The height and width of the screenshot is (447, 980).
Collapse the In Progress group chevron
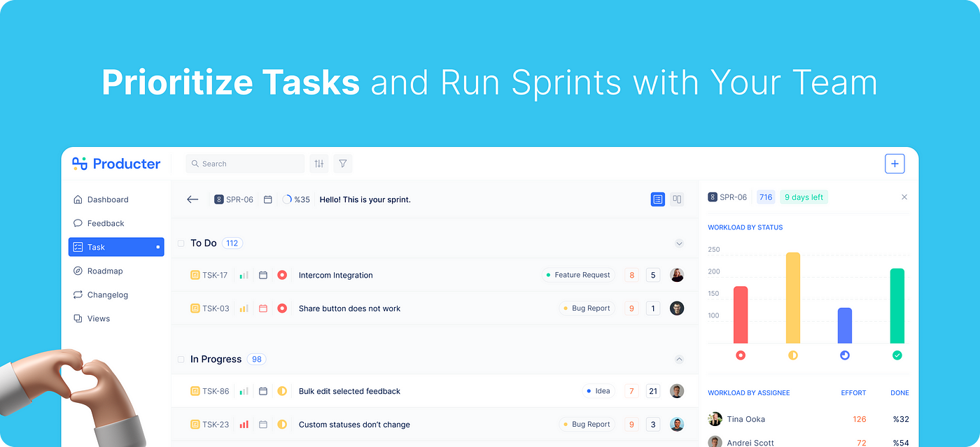(x=678, y=359)
